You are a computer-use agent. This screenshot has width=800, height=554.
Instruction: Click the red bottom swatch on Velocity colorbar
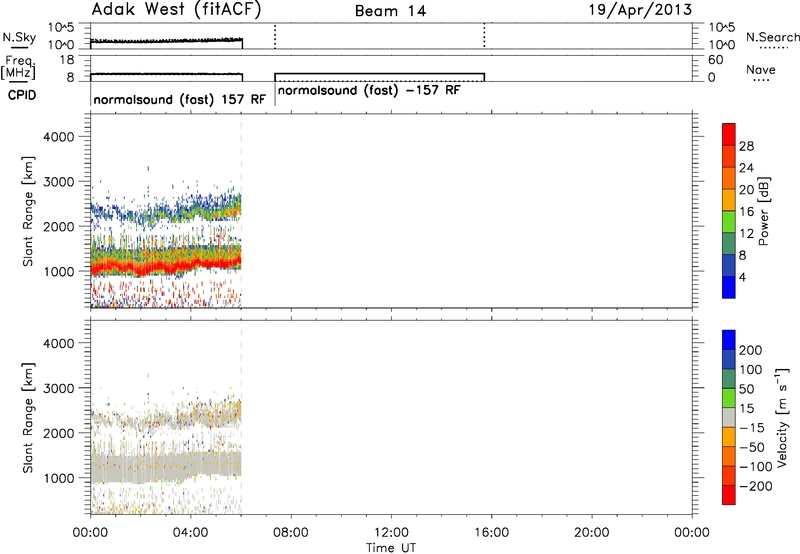pyautogui.click(x=729, y=495)
